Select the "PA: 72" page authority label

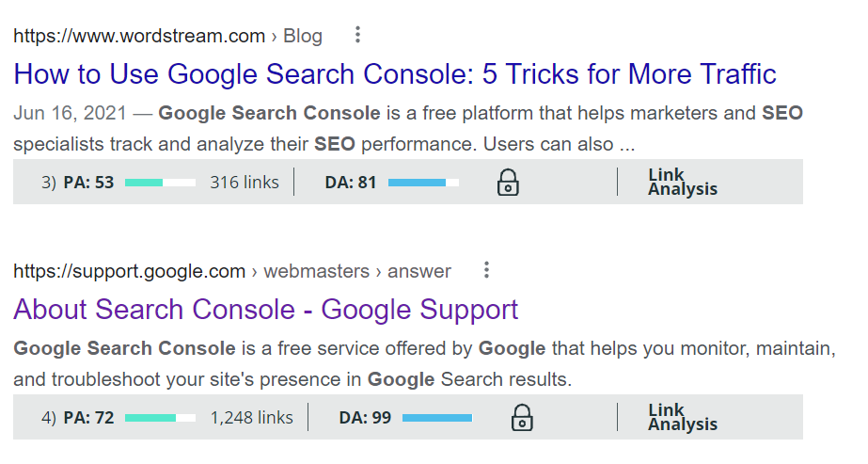click(x=88, y=418)
